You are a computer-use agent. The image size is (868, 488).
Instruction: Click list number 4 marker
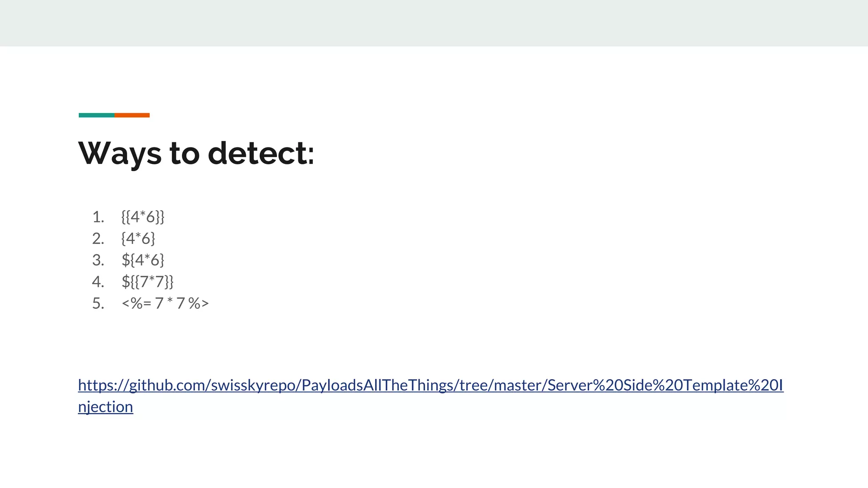point(98,282)
